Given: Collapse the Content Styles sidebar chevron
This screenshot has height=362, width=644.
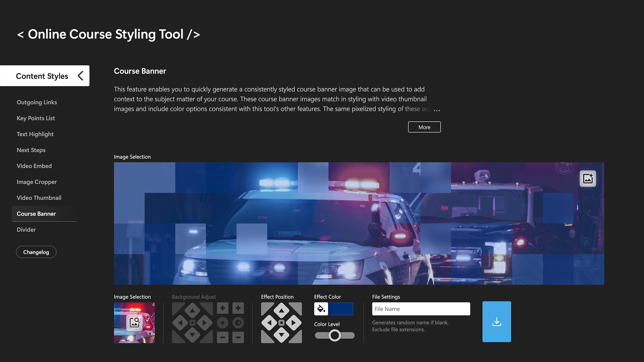Looking at the screenshot, I should point(80,76).
